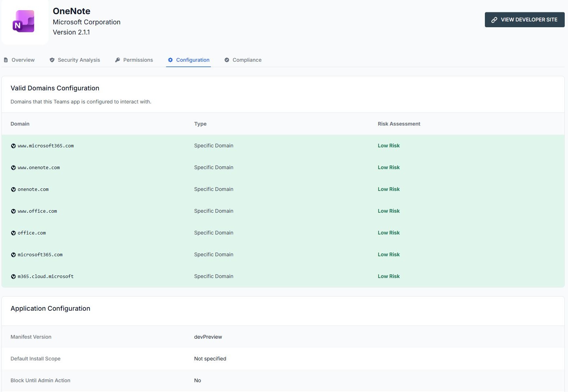This screenshot has width=568, height=392.
Task: Click the Overview document icon
Action: tap(6, 60)
